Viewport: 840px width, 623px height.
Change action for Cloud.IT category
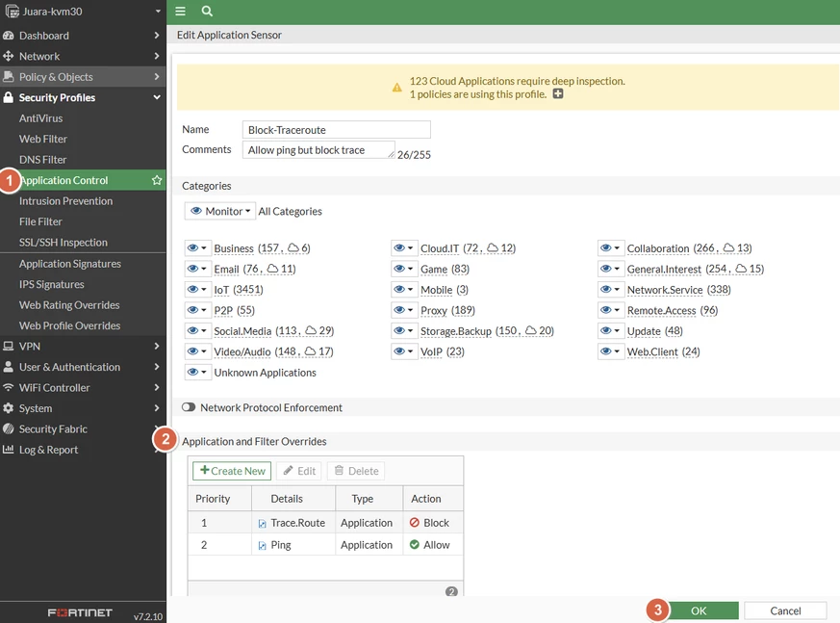(x=404, y=248)
